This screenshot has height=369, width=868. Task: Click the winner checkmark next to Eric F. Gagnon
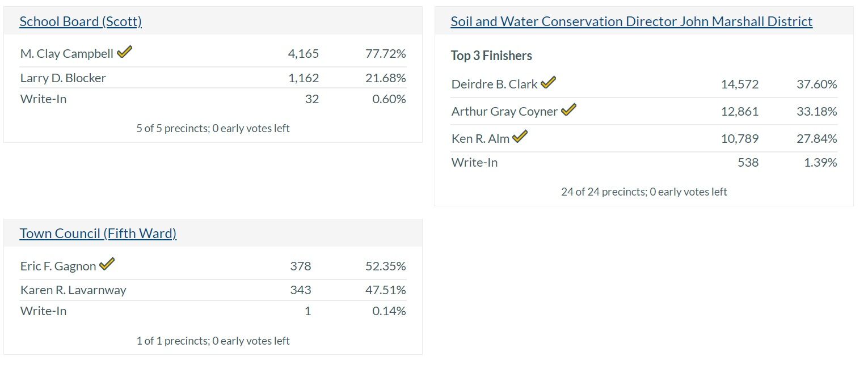point(107,264)
